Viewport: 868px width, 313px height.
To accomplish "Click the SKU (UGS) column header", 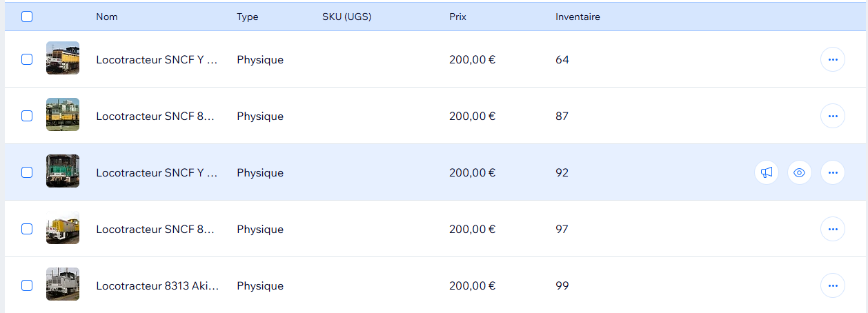I will pos(346,17).
